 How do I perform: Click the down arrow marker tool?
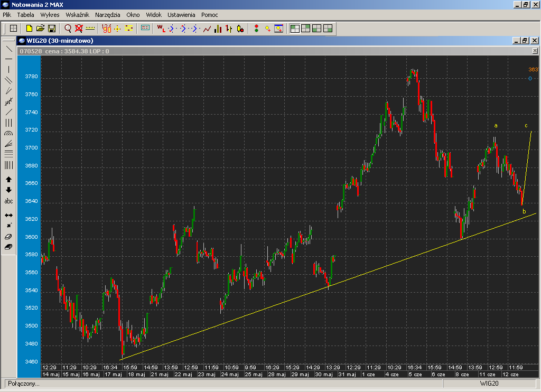pos(8,190)
